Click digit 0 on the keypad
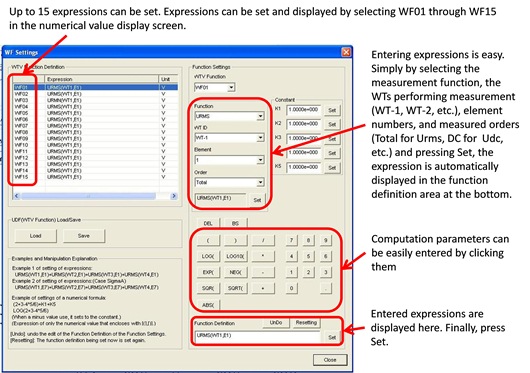 point(291,288)
